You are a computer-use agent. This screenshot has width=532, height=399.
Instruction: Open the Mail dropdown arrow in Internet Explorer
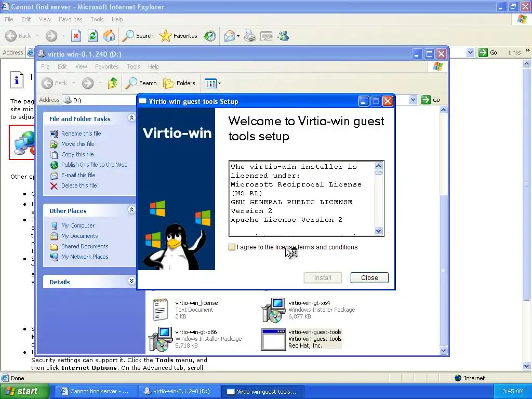(x=238, y=36)
